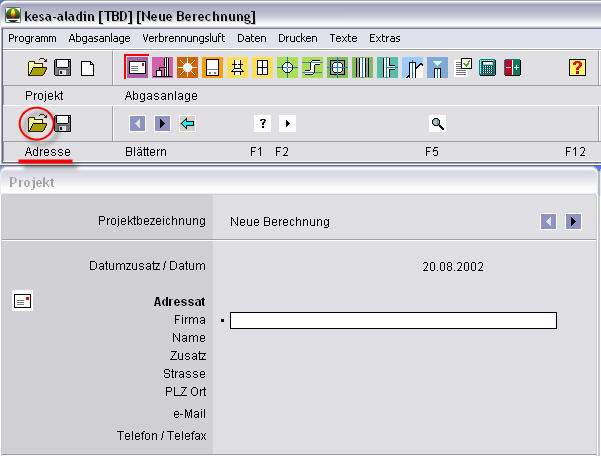Image resolution: width=601 pixels, height=456 pixels.
Task: Open the red-circled Adresse folder icon
Action: [x=37, y=123]
